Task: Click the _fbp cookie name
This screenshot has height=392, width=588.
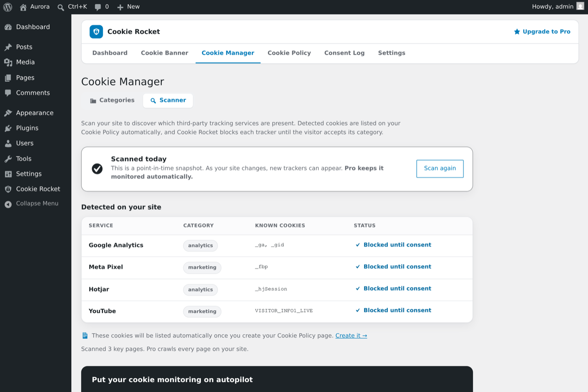Action: [x=261, y=267]
